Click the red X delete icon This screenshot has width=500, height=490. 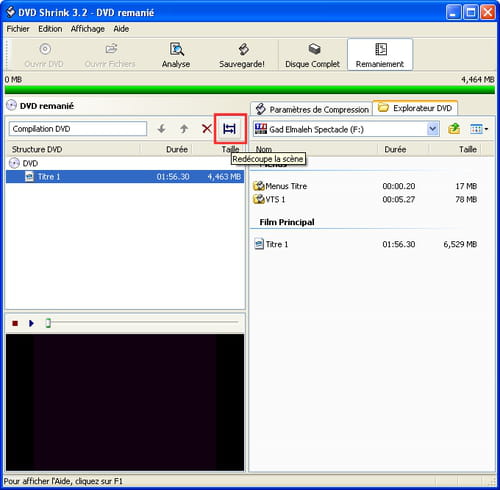(207, 129)
